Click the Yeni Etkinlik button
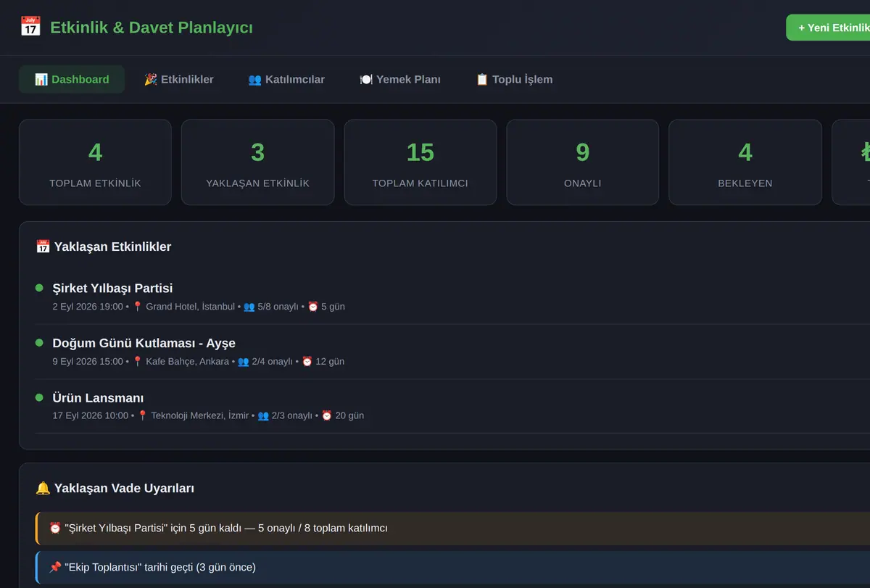The width and height of the screenshot is (870, 588). coord(828,28)
